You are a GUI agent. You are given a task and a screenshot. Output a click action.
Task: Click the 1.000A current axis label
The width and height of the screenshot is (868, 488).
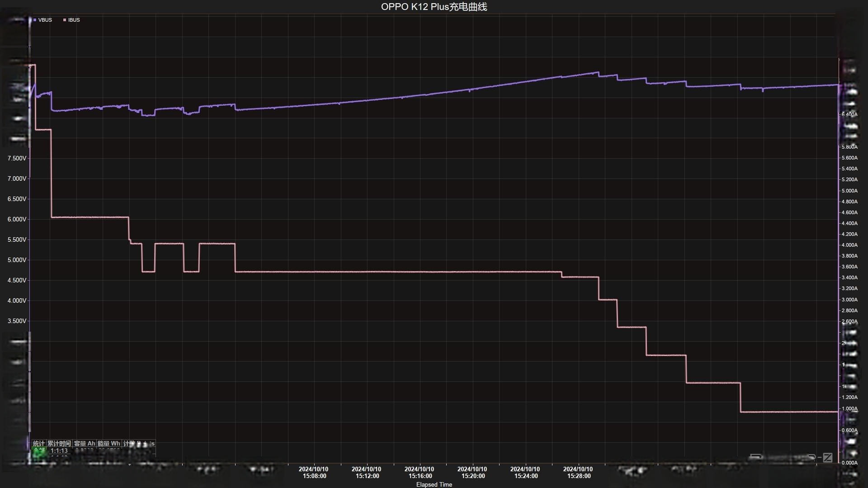(849, 408)
